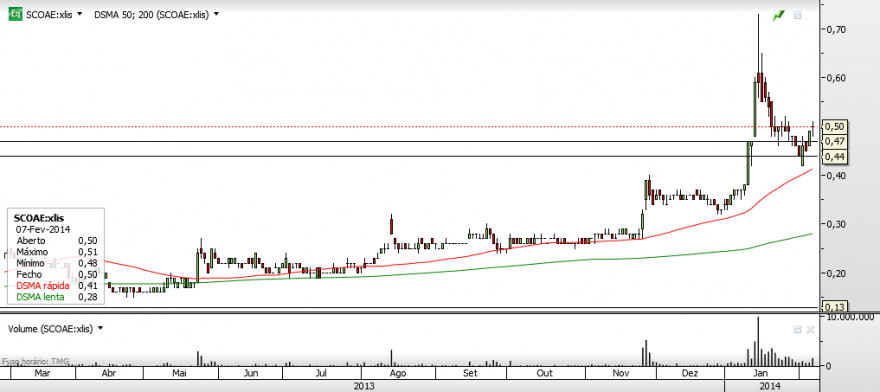Click the Jun month on time axis

(251, 373)
